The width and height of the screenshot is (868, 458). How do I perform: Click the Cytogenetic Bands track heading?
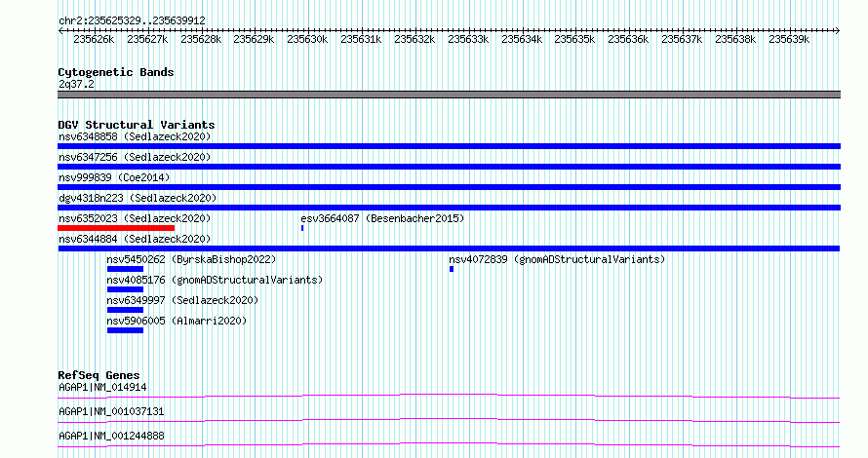click(x=116, y=72)
